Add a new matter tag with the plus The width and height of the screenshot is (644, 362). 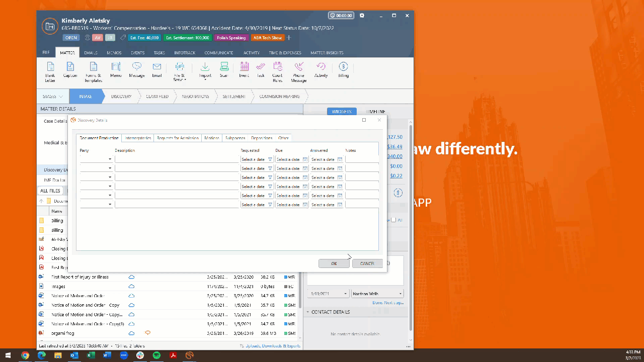coord(289,38)
